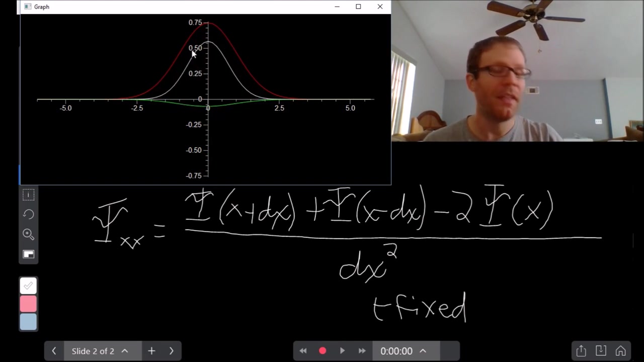Screen dimensions: 644x362
Task: Minimize the Graph window
Action: (337, 7)
